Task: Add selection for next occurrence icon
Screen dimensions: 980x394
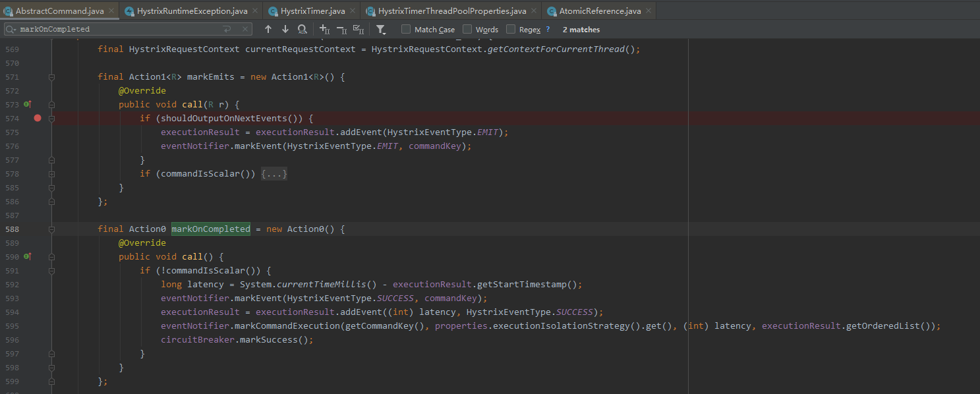Action: [324, 29]
